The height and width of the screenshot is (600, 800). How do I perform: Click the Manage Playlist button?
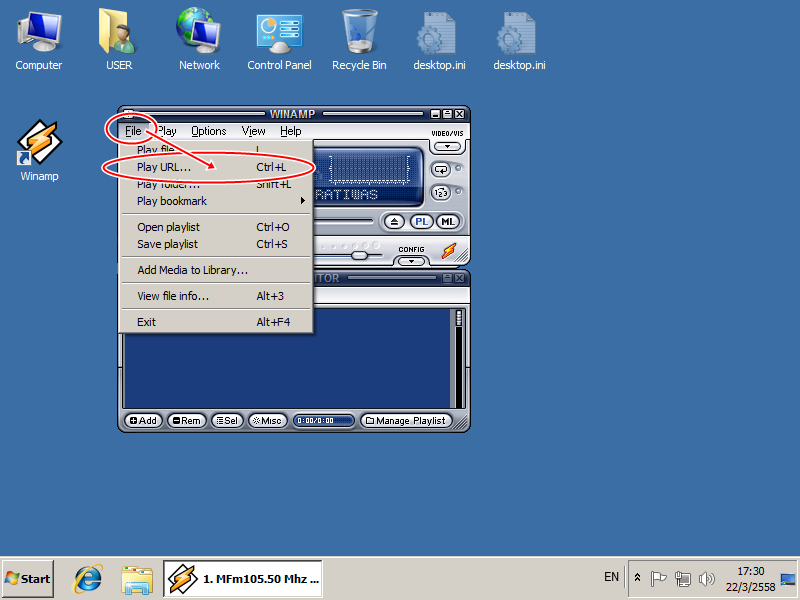click(406, 421)
